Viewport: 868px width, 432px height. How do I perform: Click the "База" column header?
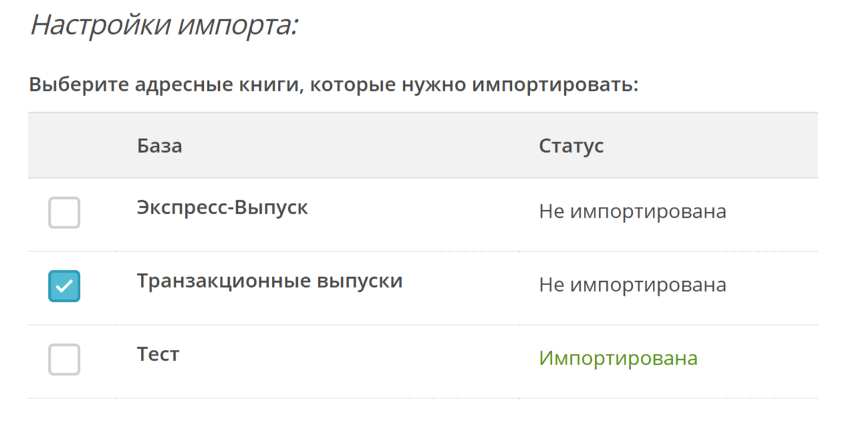tap(160, 146)
